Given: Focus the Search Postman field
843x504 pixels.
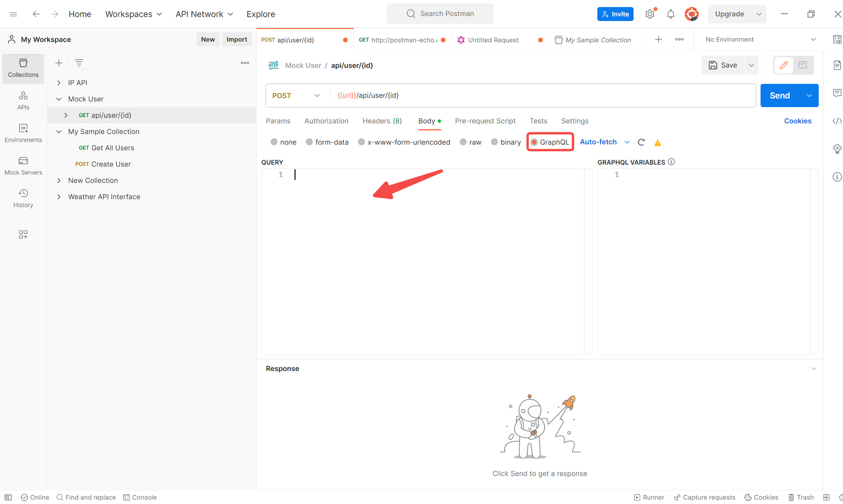Looking at the screenshot, I should click(440, 14).
